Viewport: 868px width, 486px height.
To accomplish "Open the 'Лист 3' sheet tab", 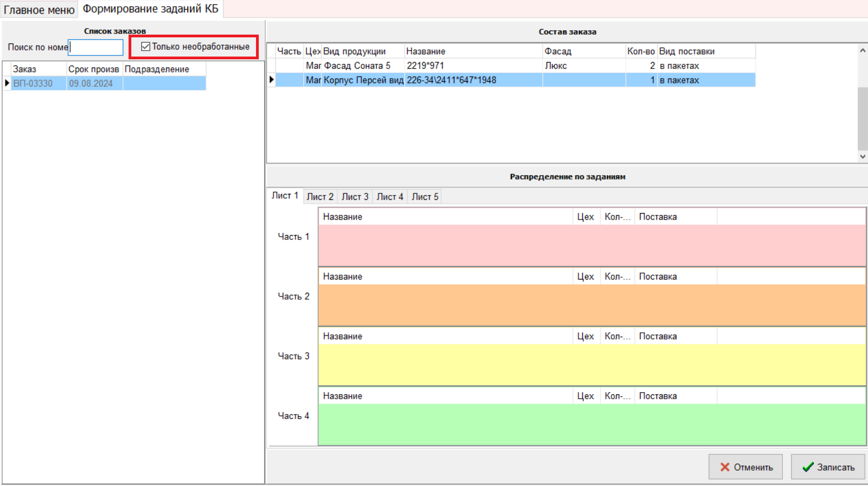I will click(355, 197).
